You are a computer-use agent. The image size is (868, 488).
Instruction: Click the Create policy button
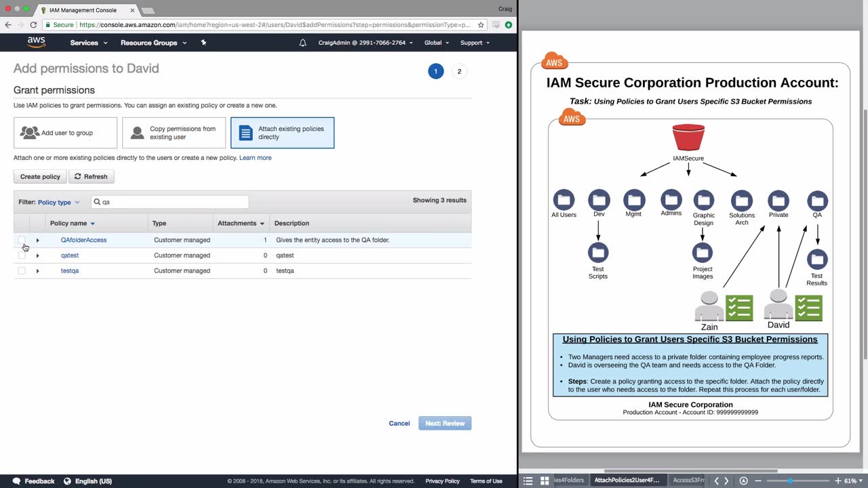pyautogui.click(x=40, y=177)
